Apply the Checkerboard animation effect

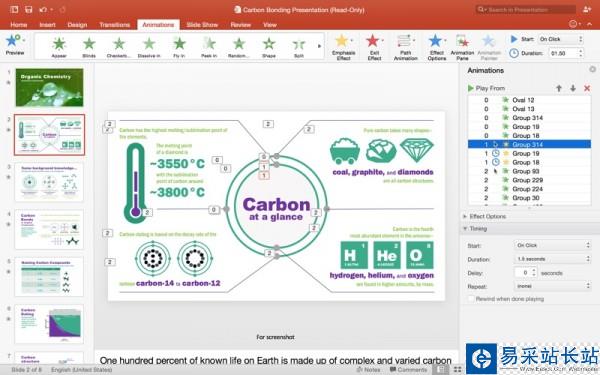(119, 47)
